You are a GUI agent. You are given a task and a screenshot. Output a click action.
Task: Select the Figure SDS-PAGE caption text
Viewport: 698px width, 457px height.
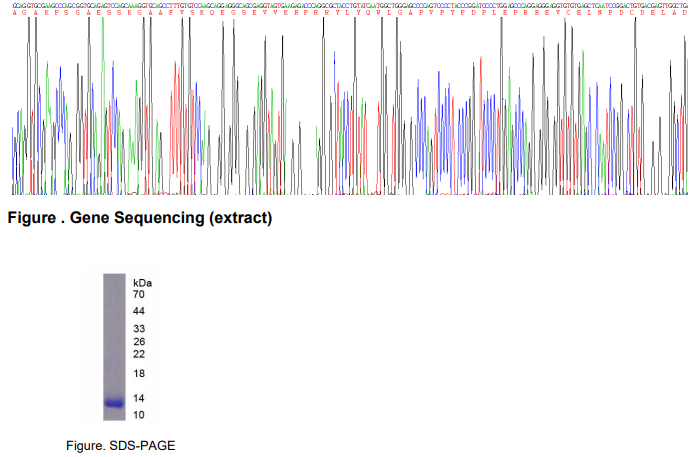pyautogui.click(x=120, y=444)
